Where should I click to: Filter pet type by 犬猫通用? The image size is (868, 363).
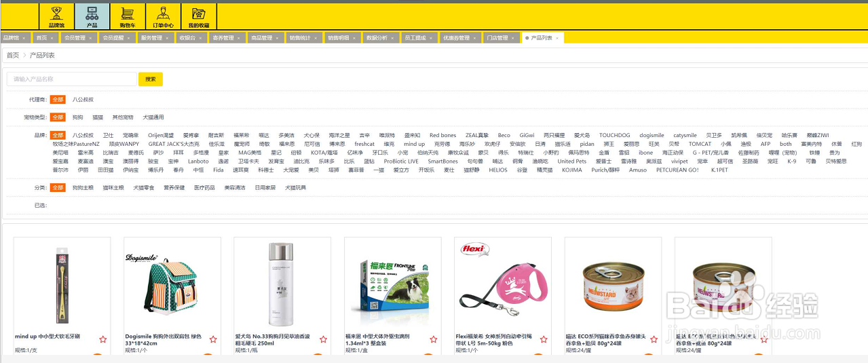(153, 117)
